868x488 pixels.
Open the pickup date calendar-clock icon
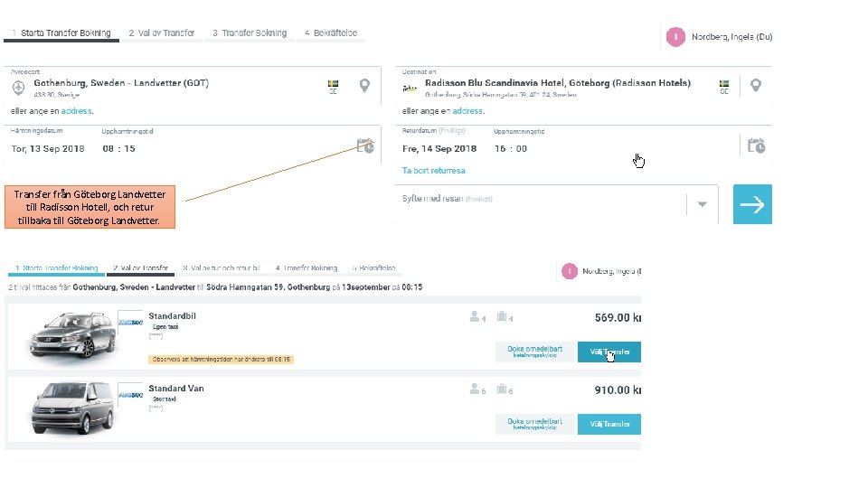pos(365,145)
